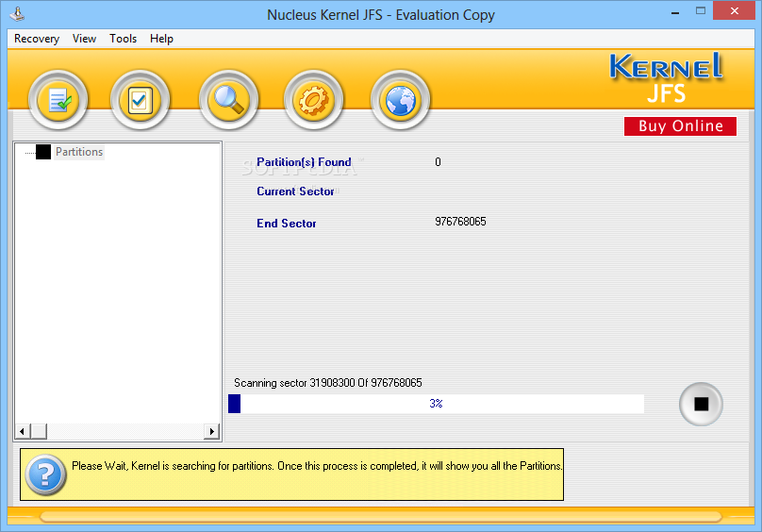Image resolution: width=762 pixels, height=532 pixels.
Task: Select the Partitions tree node
Action: (79, 152)
